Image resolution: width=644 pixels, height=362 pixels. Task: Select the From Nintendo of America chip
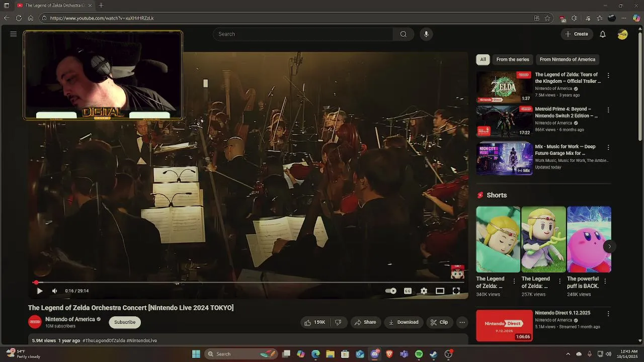pyautogui.click(x=568, y=59)
